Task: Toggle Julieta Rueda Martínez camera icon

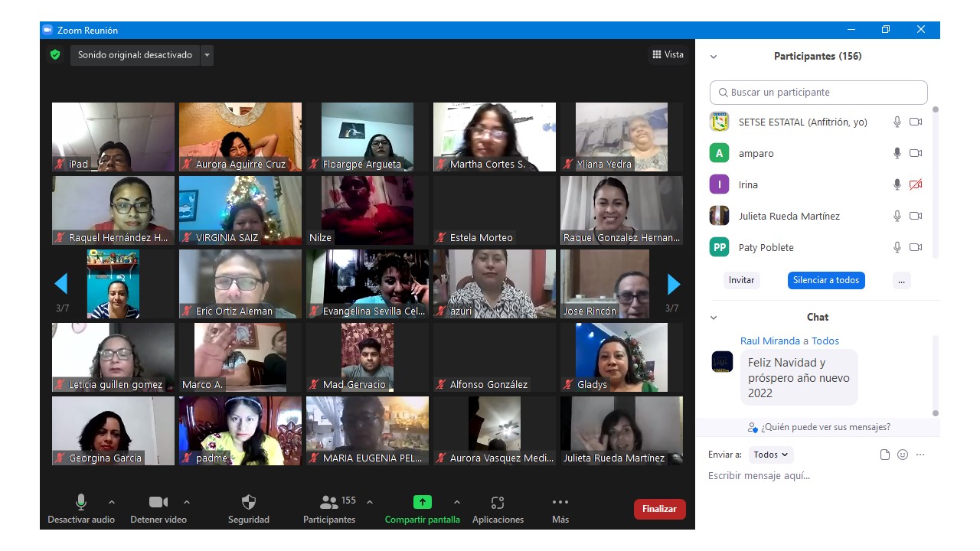Action: click(x=916, y=216)
